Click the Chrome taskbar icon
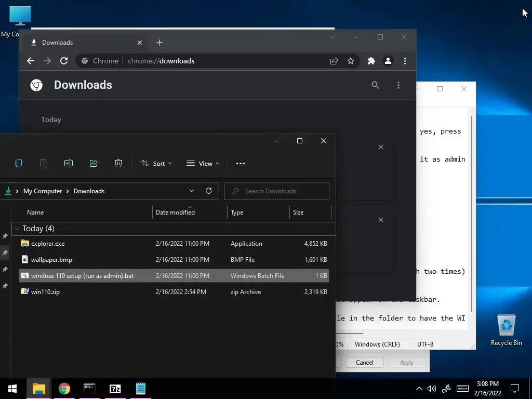Viewport: 532px width, 399px height. (x=64, y=389)
